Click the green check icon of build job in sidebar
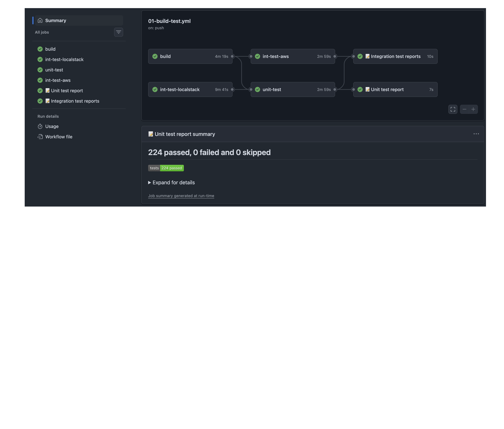Screen dimensions: 504x429 click(40, 49)
